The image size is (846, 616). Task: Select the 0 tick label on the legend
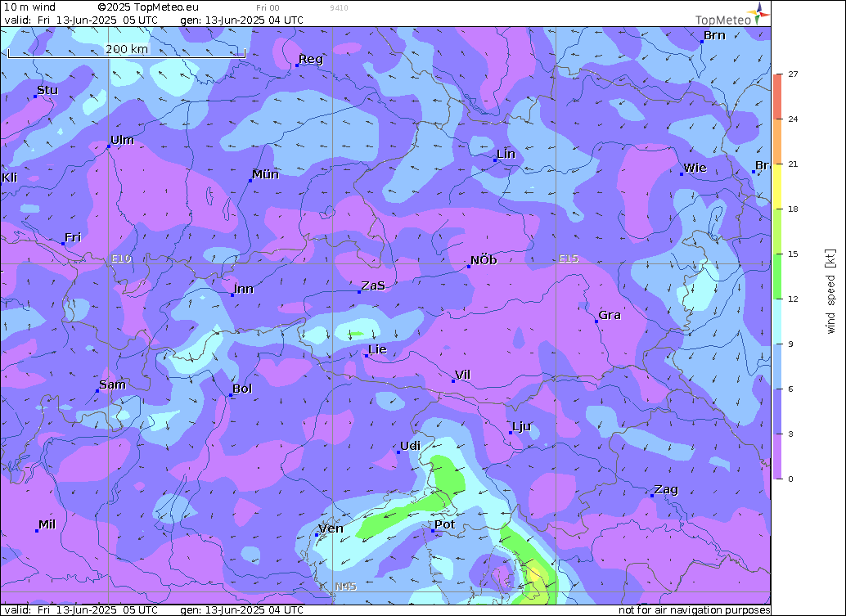790,479
